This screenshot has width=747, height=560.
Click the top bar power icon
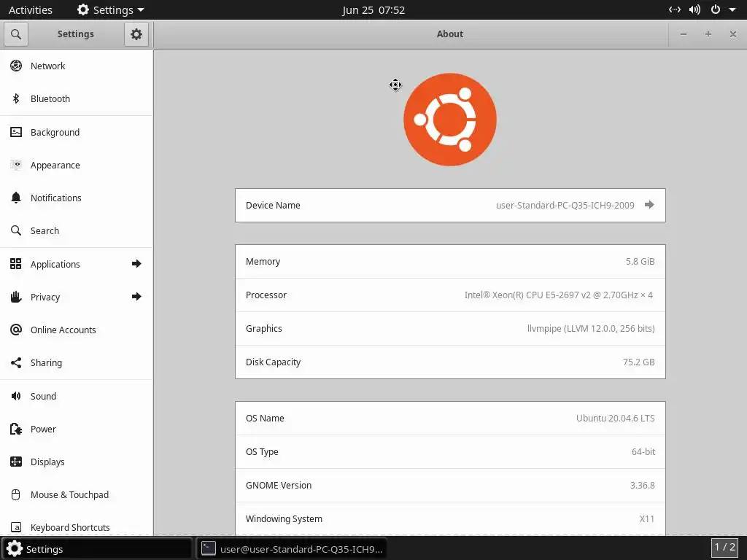(715, 9)
